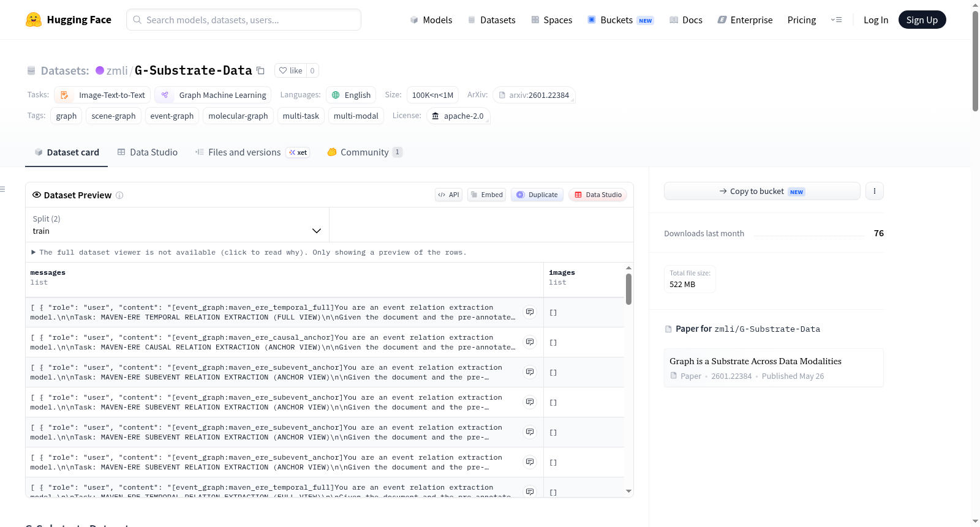
Task: Open the chat icon for the maven_ere_causal_anchor row
Action: tap(530, 342)
